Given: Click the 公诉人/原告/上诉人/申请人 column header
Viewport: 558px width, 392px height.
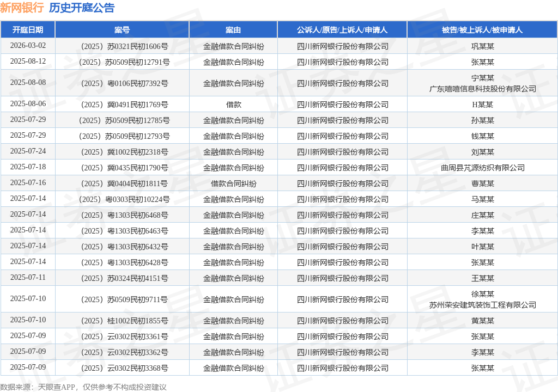Looking at the screenshot, I should 342,30.
